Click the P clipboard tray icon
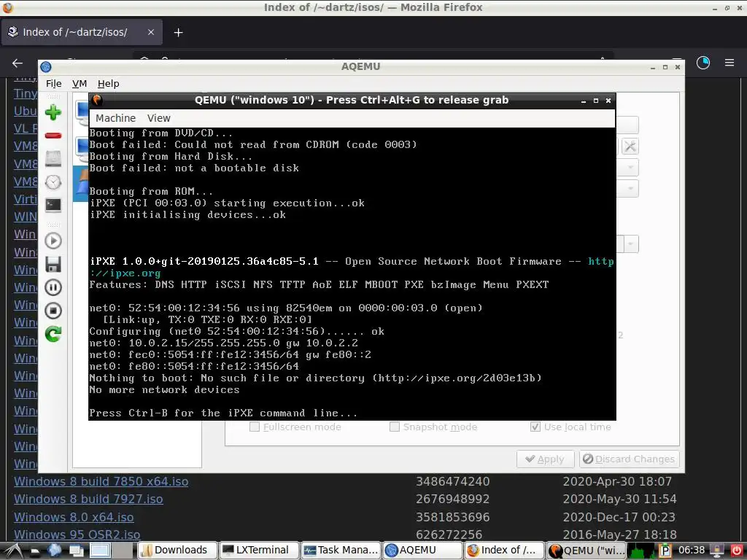This screenshot has width=747, height=560. click(x=665, y=551)
